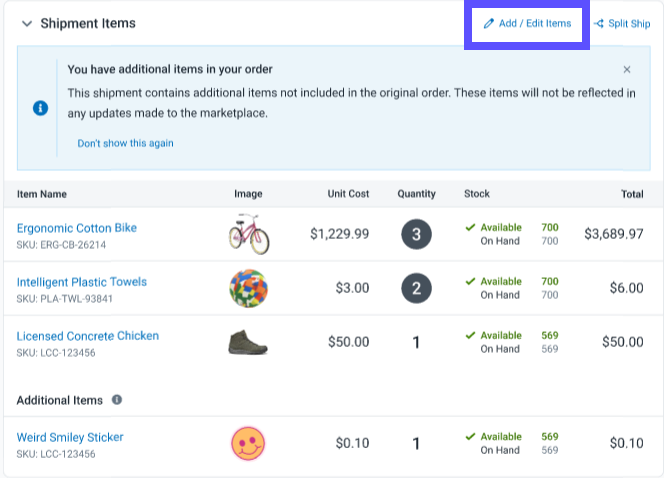This screenshot has width=664, height=478.
Task: Click the green boot product image
Action: point(249,342)
